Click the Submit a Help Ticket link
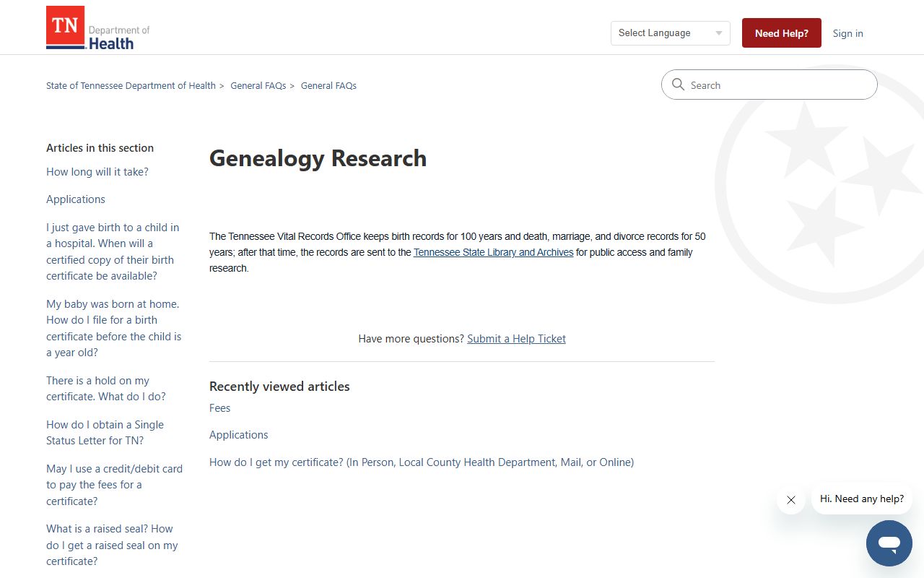 (516, 339)
